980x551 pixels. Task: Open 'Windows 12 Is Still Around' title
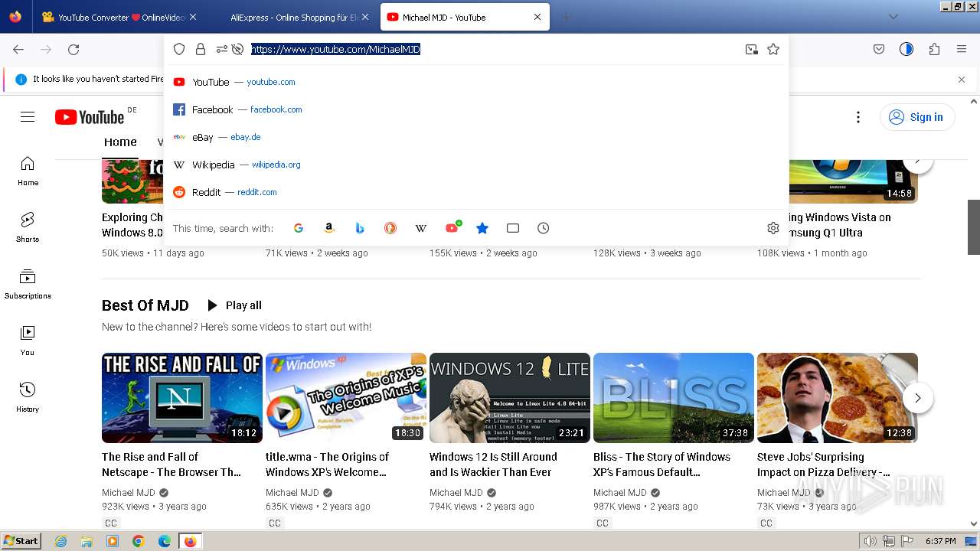click(493, 465)
